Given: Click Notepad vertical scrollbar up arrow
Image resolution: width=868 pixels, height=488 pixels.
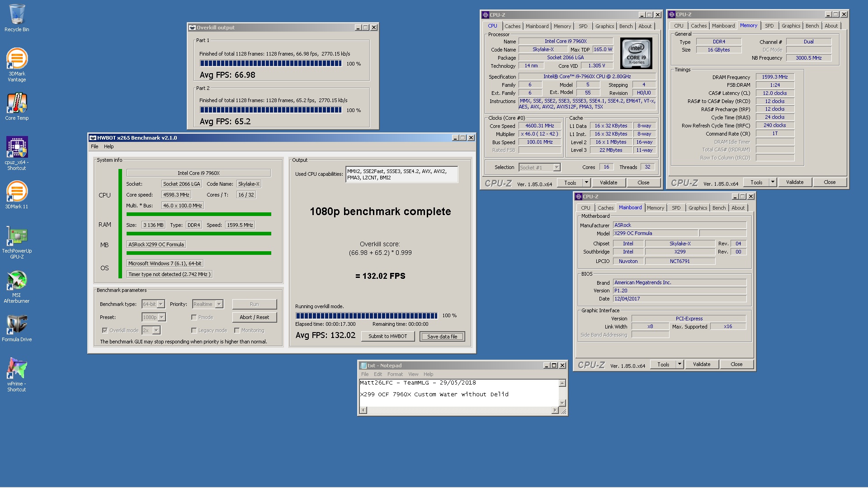Looking at the screenshot, I should point(562,383).
